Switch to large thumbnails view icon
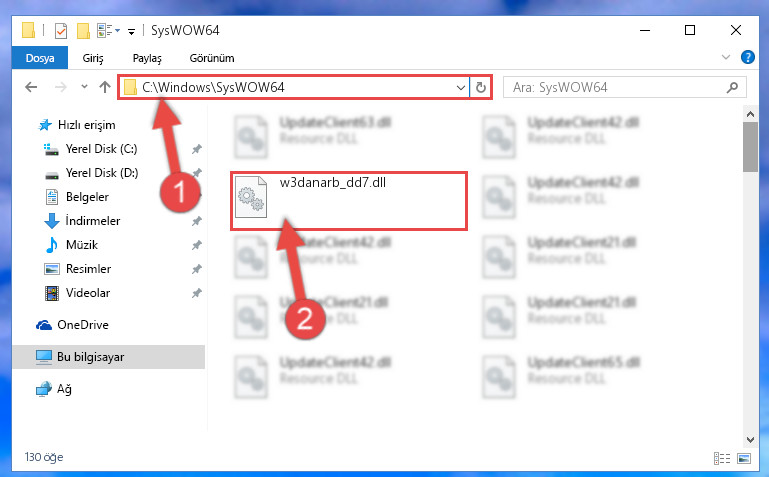The image size is (769, 477). coord(744,458)
